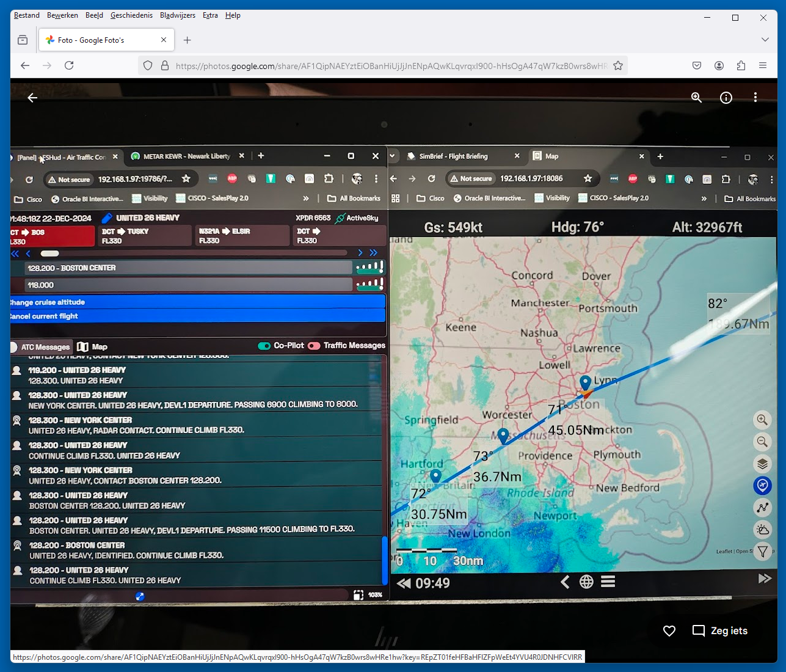Open the Firefox extensions panel
Image resolution: width=786 pixels, height=672 pixels.
coord(741,65)
